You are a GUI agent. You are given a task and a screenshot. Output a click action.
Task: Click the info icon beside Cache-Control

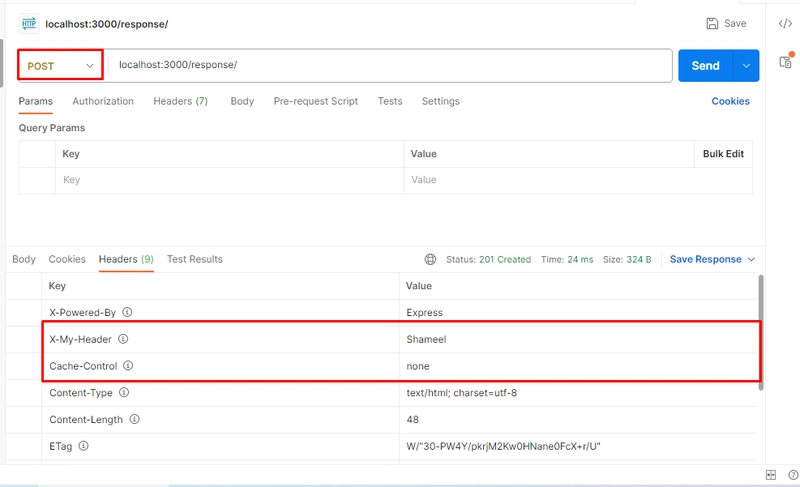pyautogui.click(x=128, y=366)
